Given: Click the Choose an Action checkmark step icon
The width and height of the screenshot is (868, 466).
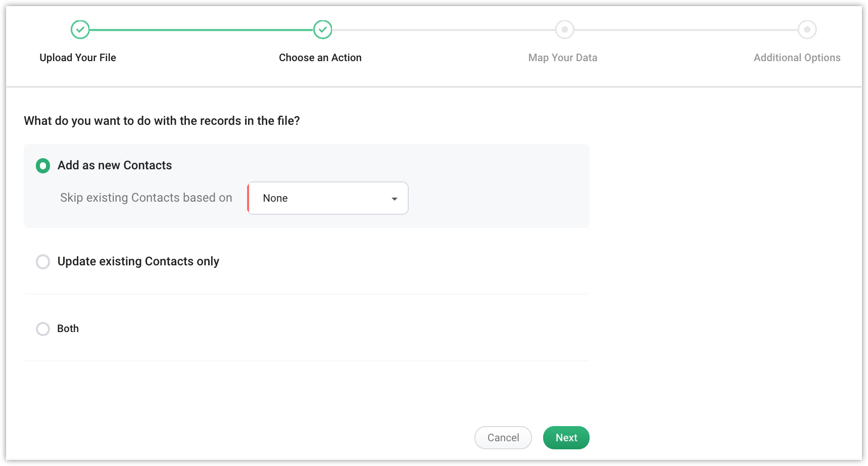Looking at the screenshot, I should coord(322,30).
